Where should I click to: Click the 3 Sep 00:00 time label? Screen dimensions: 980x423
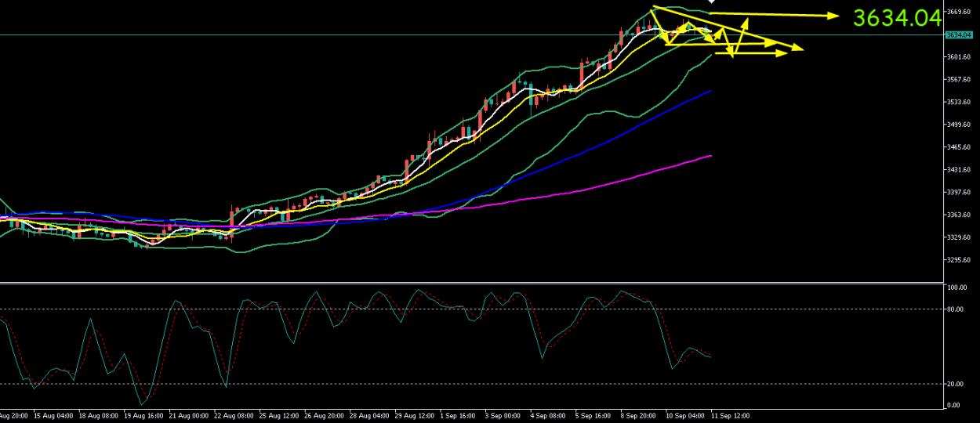pyautogui.click(x=503, y=417)
